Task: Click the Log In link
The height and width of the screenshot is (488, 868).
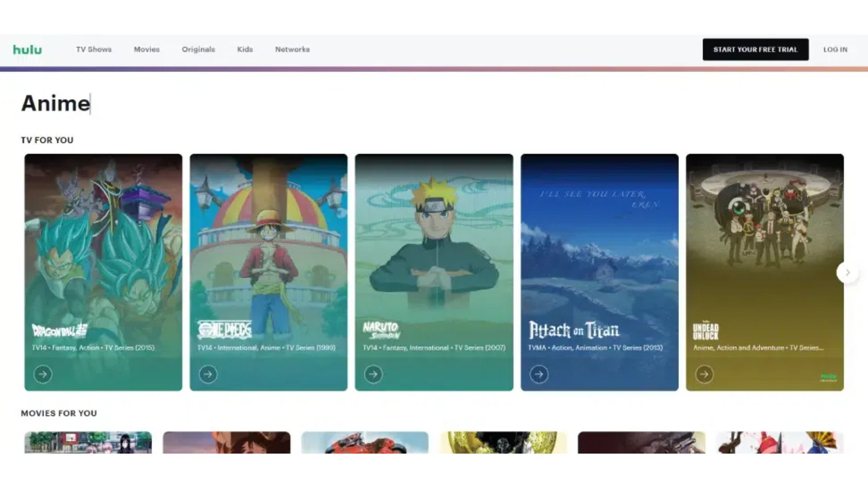Action: 835,50
